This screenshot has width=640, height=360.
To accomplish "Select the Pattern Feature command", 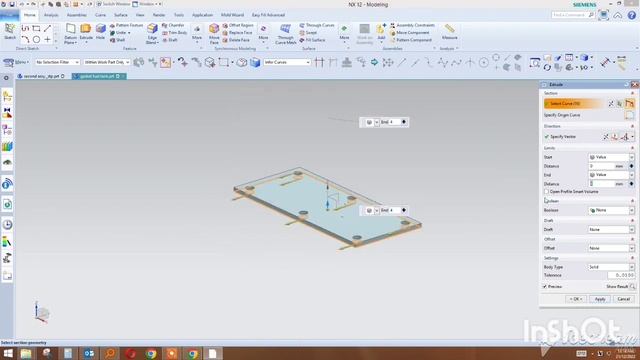I will click(x=127, y=25).
